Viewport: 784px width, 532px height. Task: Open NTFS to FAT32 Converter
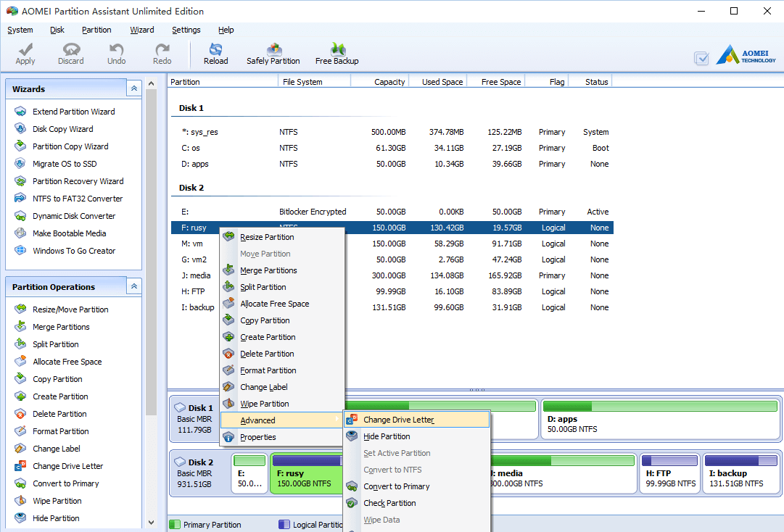pyautogui.click(x=78, y=199)
